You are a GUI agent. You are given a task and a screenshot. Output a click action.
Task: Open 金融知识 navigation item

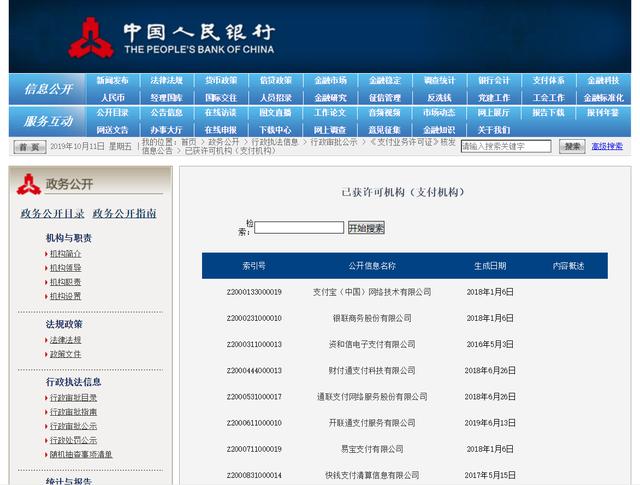pyautogui.click(x=440, y=130)
